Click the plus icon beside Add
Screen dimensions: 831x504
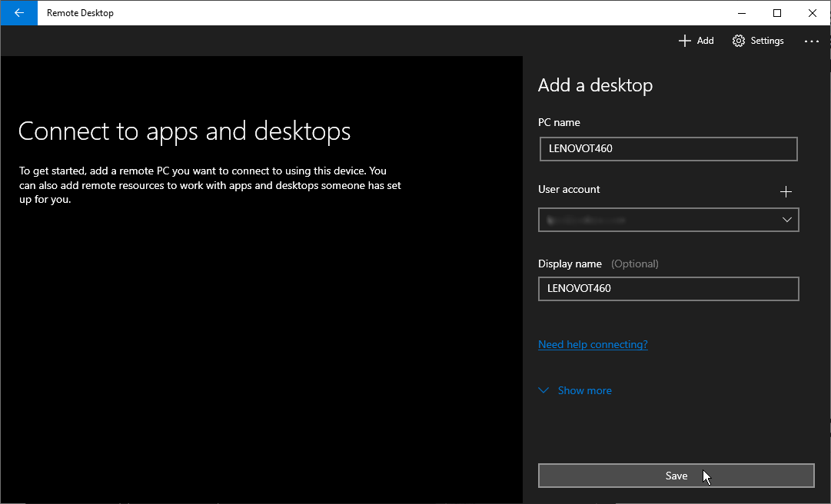coord(685,41)
